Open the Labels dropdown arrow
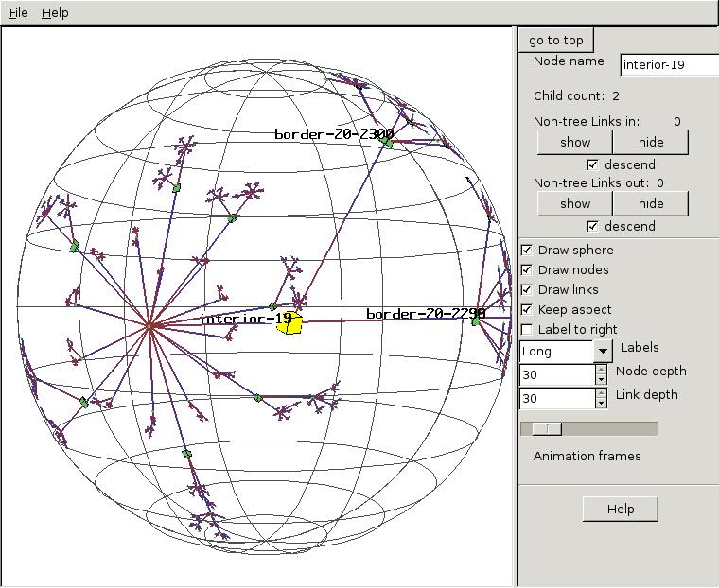Screen dimensions: 719x588 pyautogui.click(x=603, y=352)
